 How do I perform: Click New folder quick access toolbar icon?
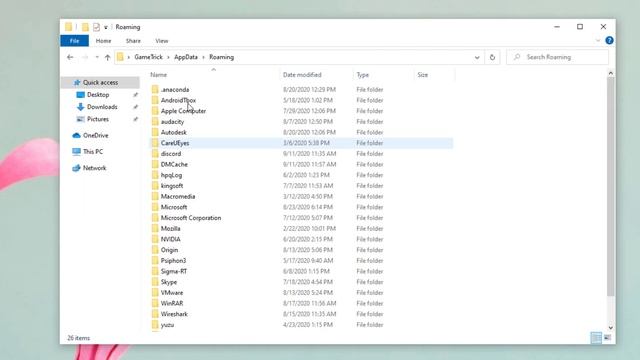click(85, 27)
